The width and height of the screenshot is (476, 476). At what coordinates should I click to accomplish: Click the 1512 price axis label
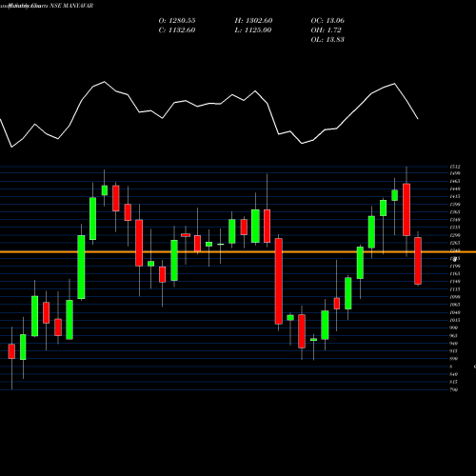[455, 167]
